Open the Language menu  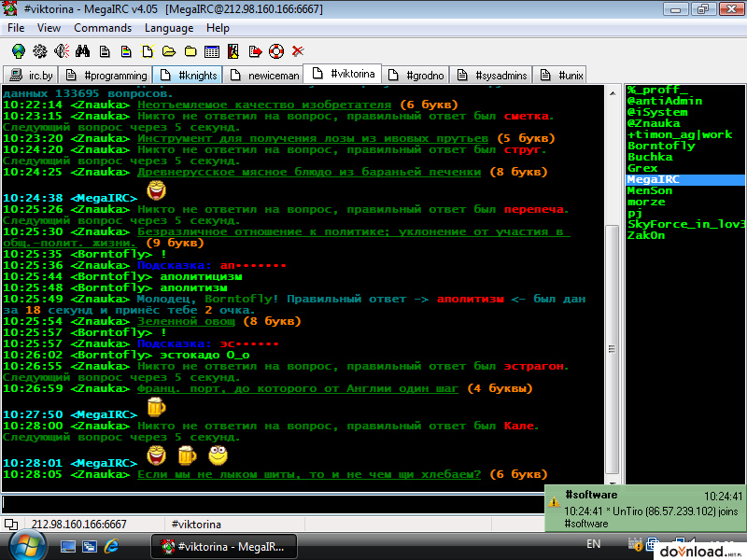coord(169,28)
